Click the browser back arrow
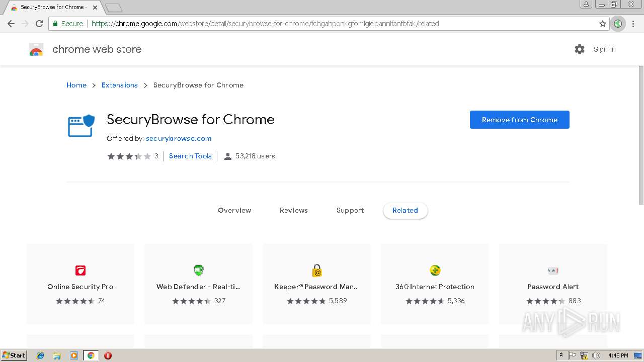 pos(11,24)
